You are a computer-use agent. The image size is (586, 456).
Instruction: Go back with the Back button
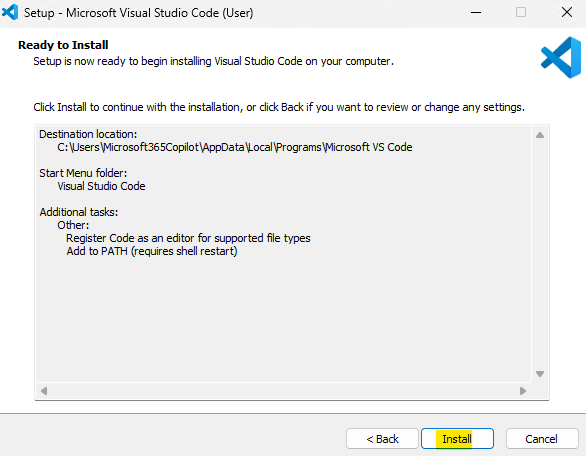point(382,438)
